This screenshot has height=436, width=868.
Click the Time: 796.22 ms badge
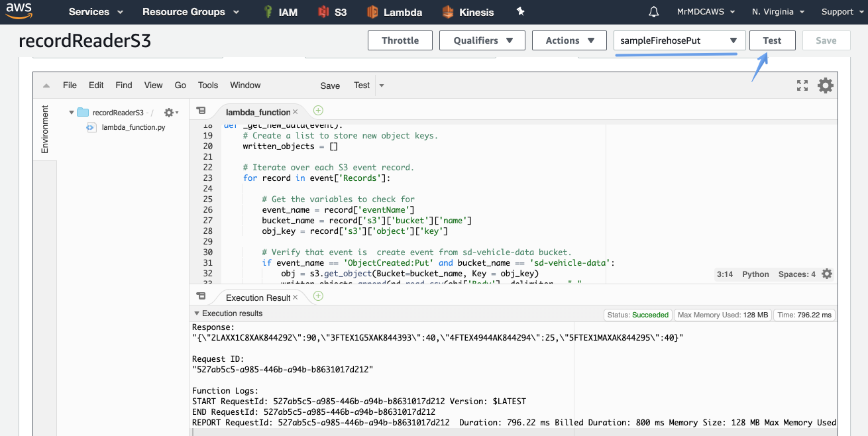click(x=804, y=315)
